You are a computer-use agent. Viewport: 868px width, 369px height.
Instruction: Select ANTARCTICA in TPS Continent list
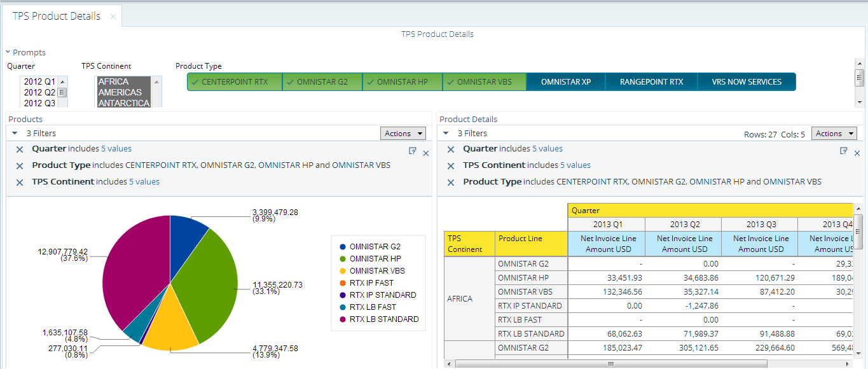[x=123, y=103]
